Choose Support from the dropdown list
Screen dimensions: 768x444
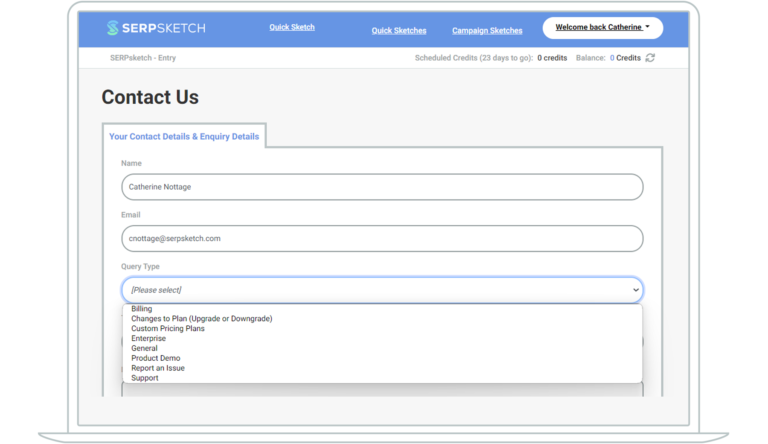[382, 378]
